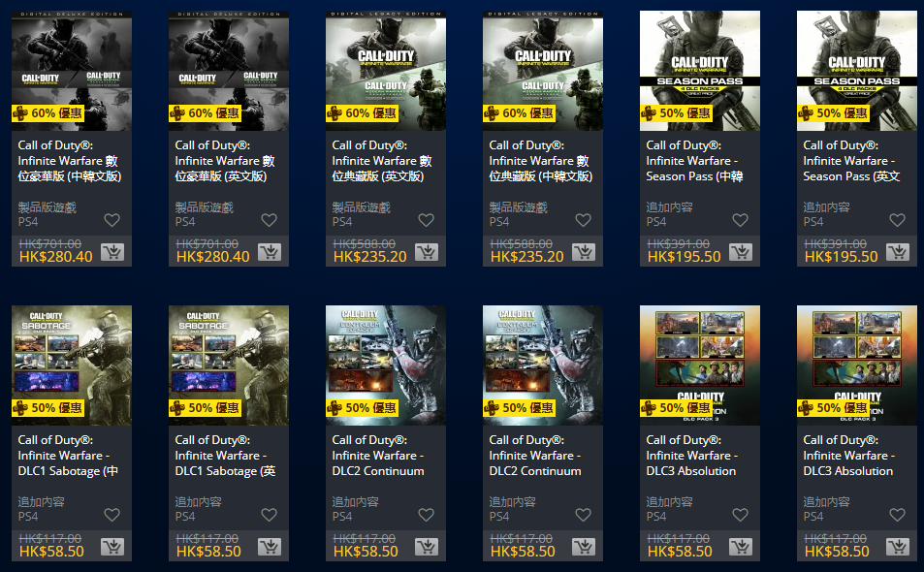Add Chinese-Korean Season Pass to cart
The width and height of the screenshot is (924, 572).
tap(740, 252)
